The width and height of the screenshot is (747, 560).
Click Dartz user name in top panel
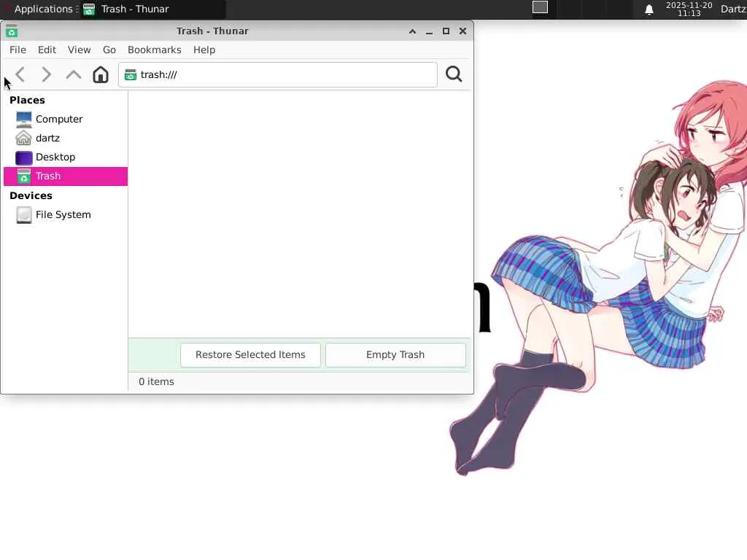coord(733,9)
